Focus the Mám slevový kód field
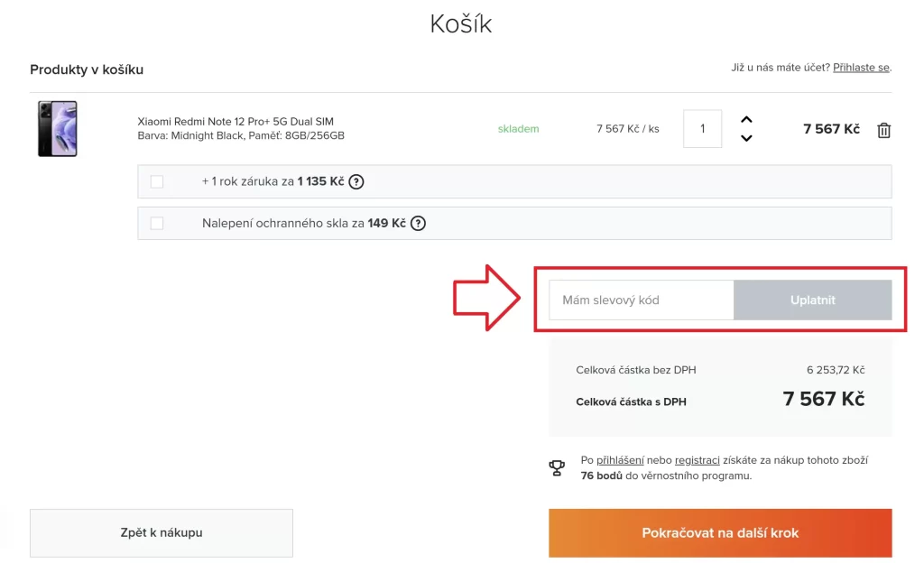The width and height of the screenshot is (924, 563). [x=642, y=300]
